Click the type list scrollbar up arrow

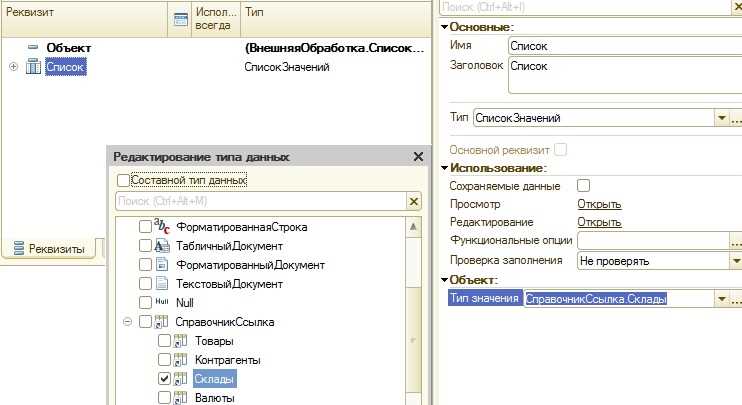413,227
